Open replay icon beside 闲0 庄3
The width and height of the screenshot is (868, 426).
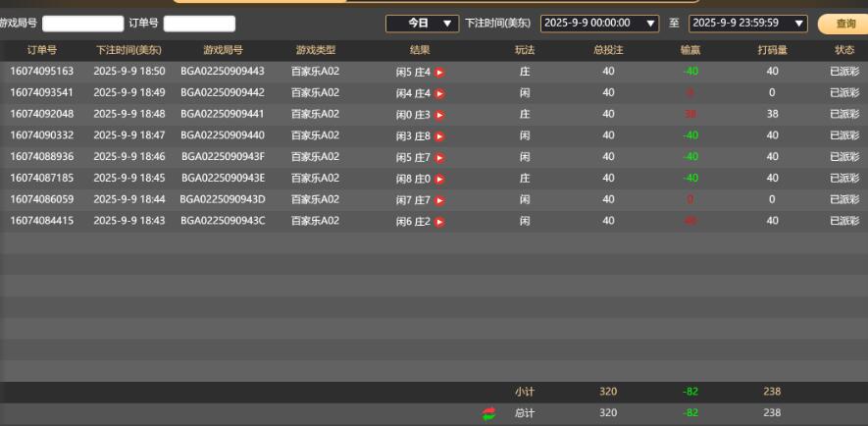tap(439, 115)
